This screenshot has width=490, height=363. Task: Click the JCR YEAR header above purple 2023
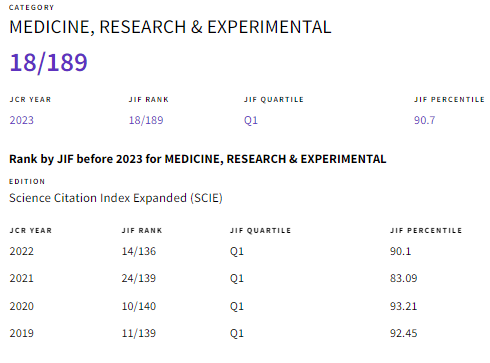pos(30,99)
